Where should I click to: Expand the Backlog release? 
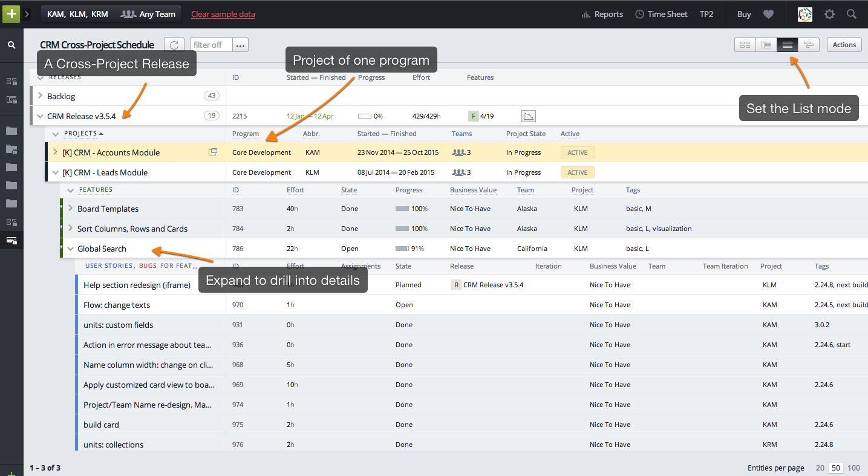(x=40, y=96)
